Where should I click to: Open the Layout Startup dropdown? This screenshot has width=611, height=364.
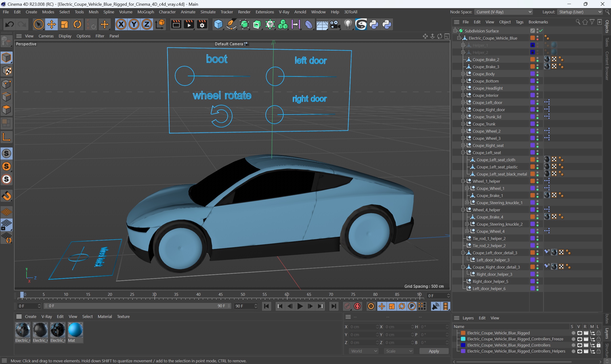click(x=579, y=12)
